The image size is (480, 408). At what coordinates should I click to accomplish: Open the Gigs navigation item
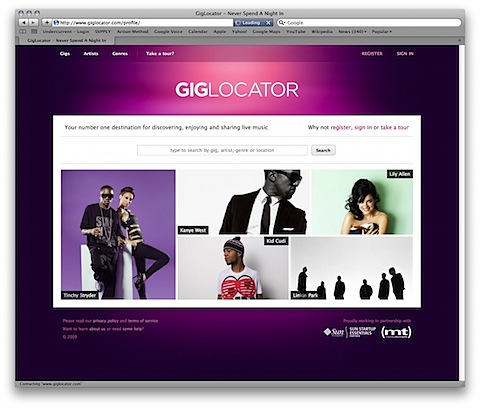coord(65,53)
